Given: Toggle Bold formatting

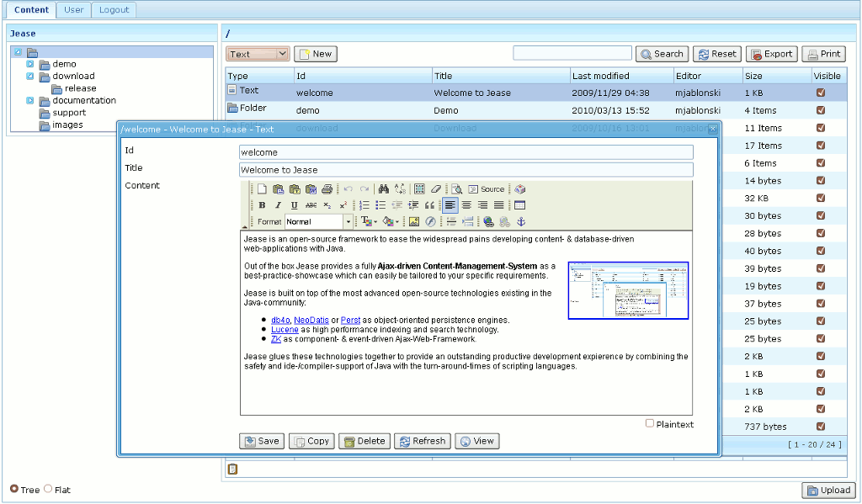Looking at the screenshot, I should (x=262, y=205).
